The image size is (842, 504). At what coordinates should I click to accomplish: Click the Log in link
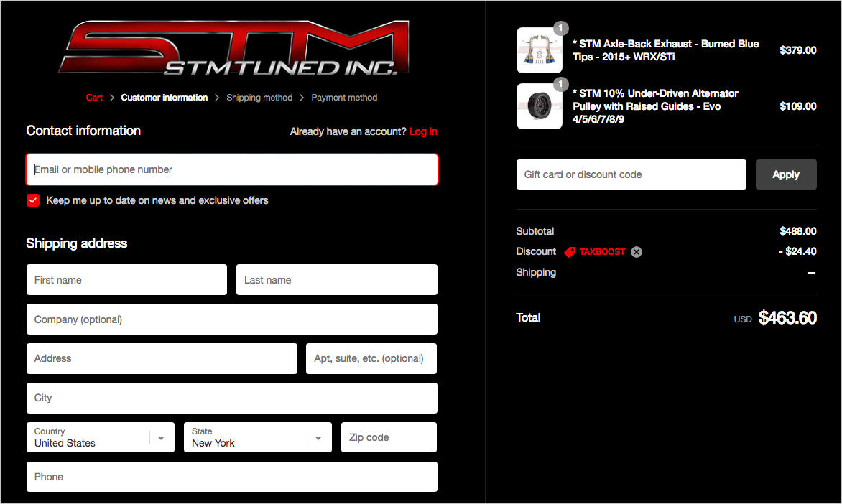tap(423, 131)
